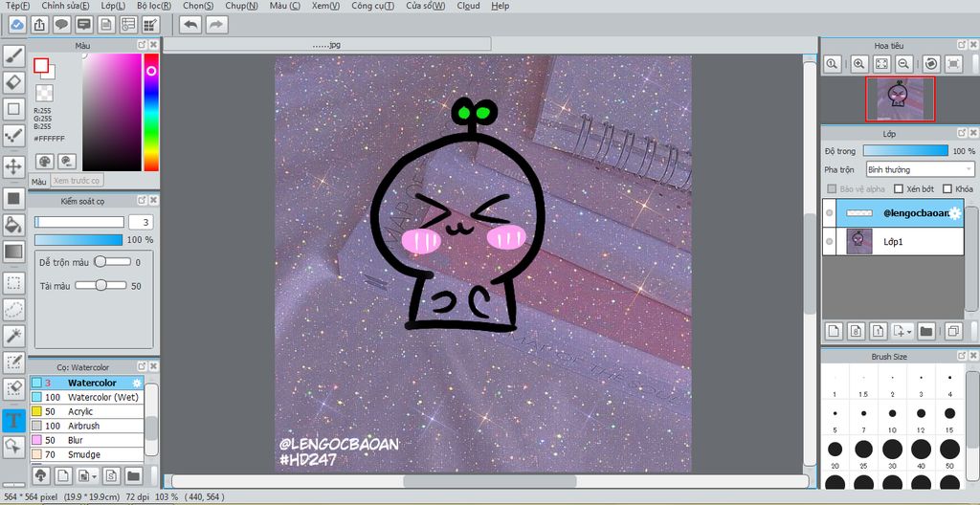Select the Gradient tool
The height and width of the screenshot is (505, 980).
click(13, 252)
